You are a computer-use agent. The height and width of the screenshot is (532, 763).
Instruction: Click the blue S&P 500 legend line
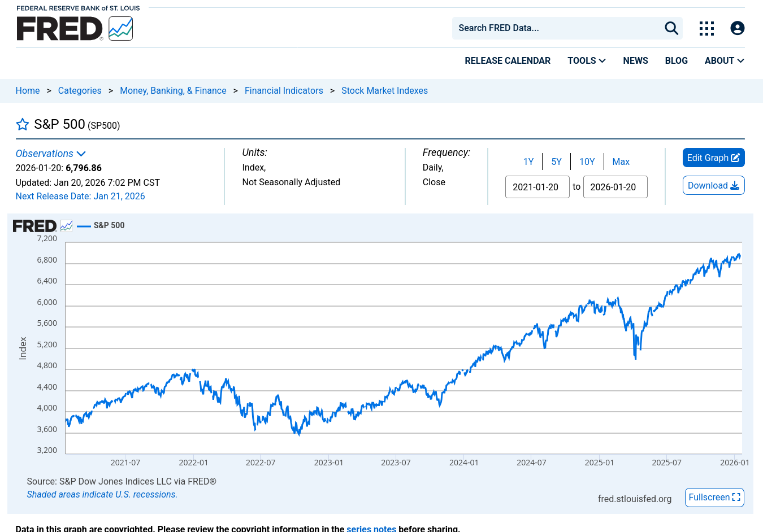(84, 226)
